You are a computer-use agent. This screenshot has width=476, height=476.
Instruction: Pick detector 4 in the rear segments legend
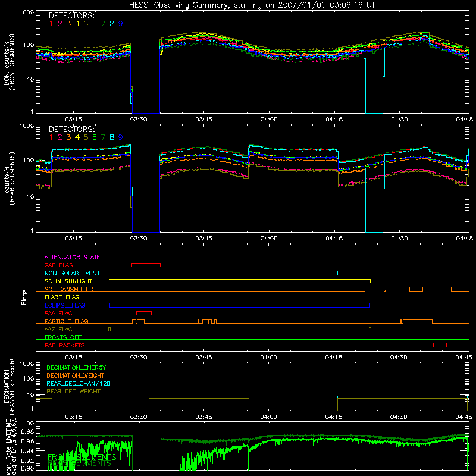point(77,137)
